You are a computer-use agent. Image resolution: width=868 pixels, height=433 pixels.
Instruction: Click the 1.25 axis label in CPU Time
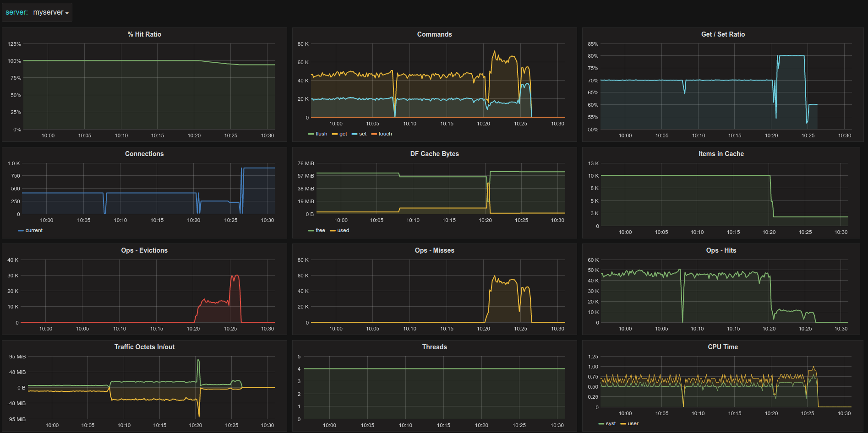coord(593,357)
